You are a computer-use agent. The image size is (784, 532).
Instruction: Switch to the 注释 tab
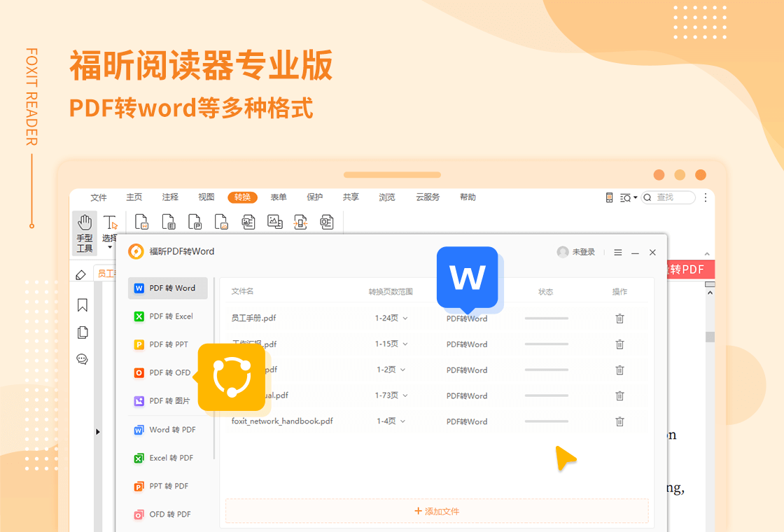pos(170,197)
